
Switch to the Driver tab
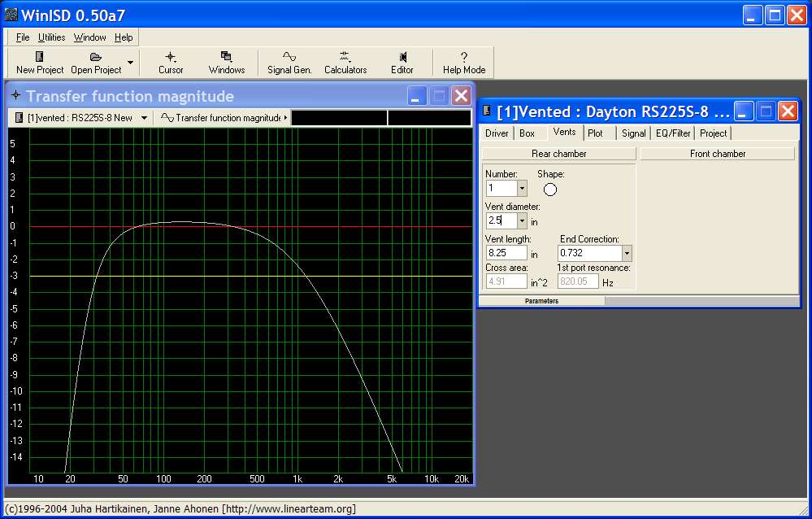coord(497,133)
